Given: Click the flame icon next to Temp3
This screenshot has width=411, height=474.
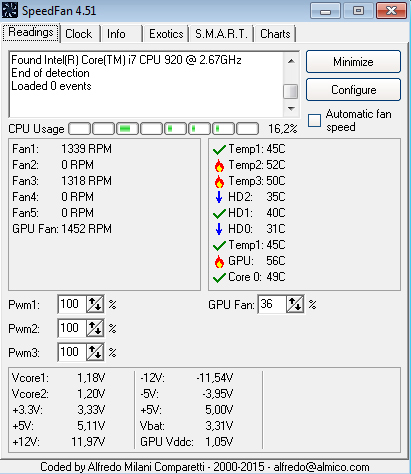Looking at the screenshot, I should pos(219,181).
